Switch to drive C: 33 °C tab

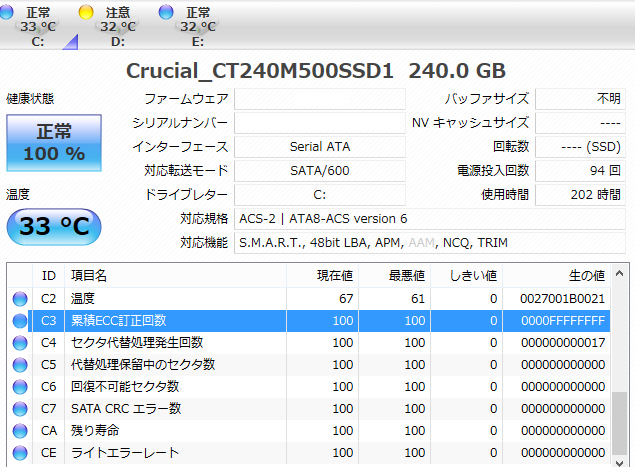[x=38, y=26]
